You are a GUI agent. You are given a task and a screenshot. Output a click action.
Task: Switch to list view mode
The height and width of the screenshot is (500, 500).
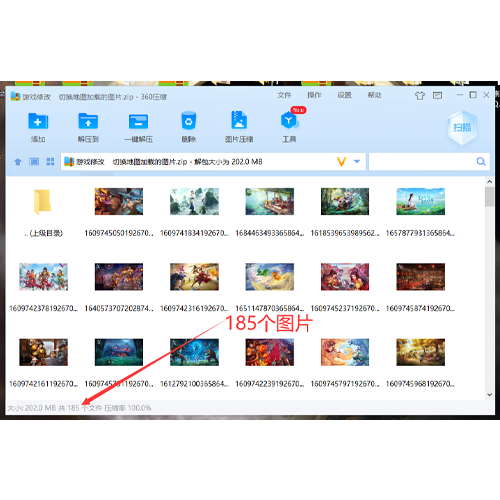pyautogui.click(x=34, y=162)
